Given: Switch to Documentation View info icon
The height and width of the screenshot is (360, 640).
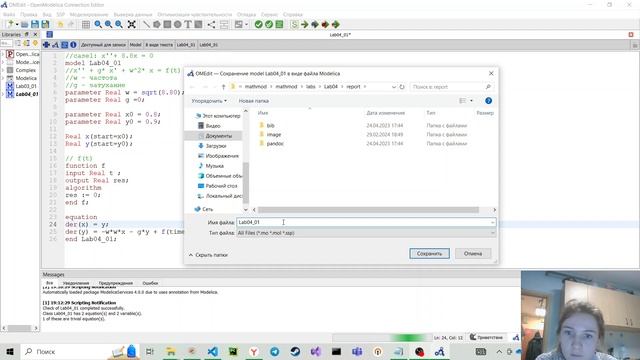Looking at the screenshot, I should coord(73,44).
